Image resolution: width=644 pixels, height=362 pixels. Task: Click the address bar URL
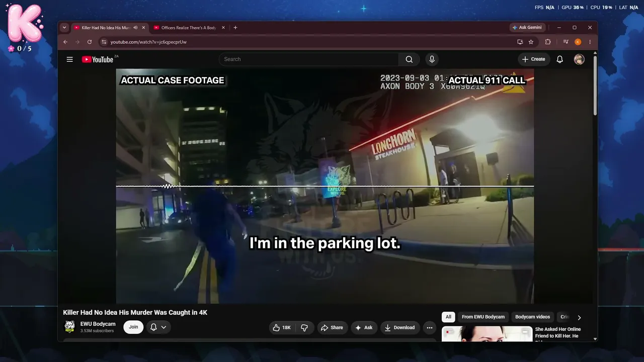148,42
